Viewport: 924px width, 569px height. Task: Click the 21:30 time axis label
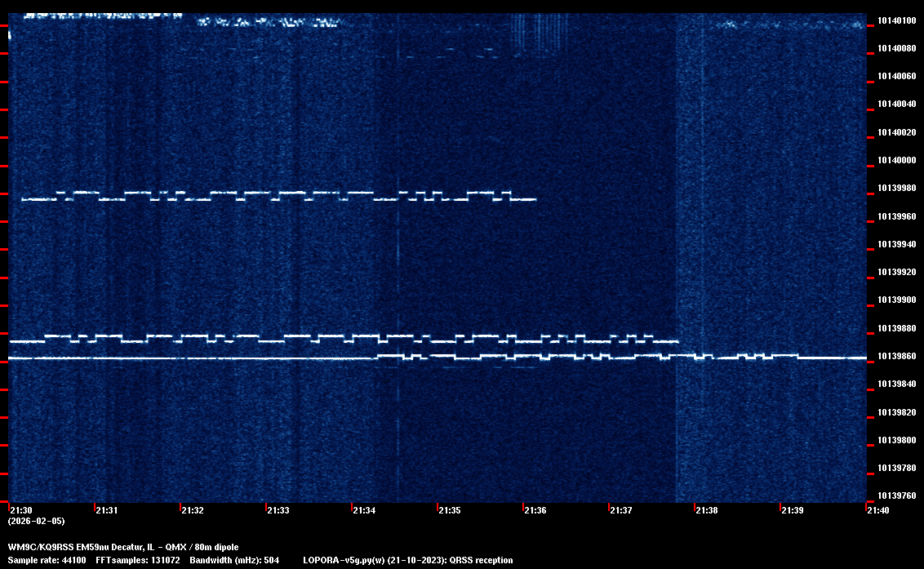click(21, 510)
